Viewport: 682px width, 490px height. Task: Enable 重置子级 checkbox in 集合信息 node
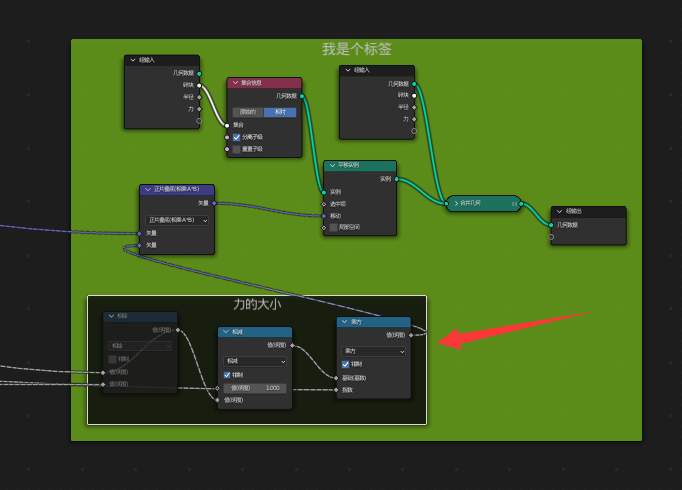(236, 149)
